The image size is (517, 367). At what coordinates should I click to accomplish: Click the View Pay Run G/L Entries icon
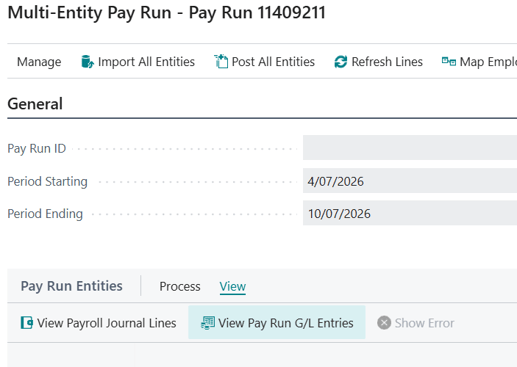[208, 323]
